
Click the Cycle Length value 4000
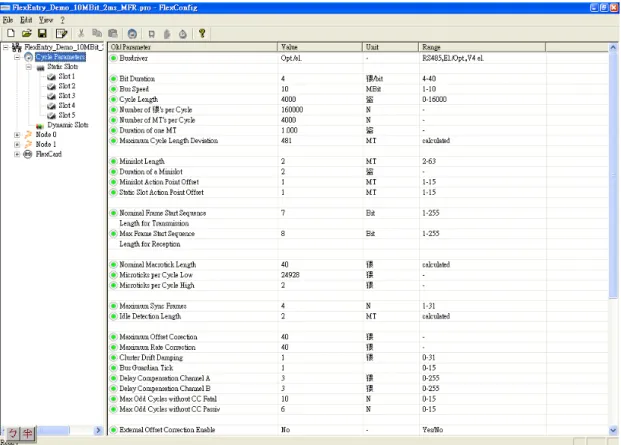pyautogui.click(x=288, y=99)
